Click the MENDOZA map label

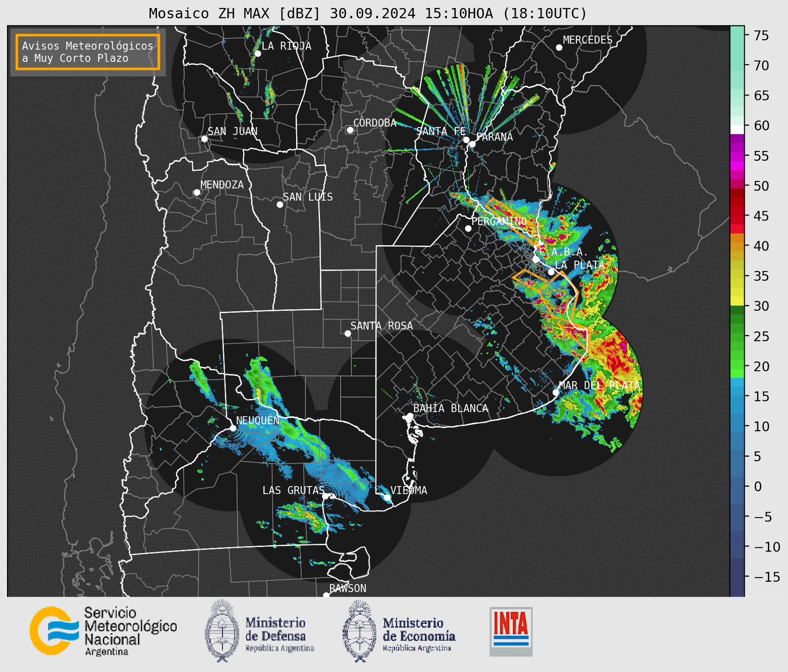[222, 185]
